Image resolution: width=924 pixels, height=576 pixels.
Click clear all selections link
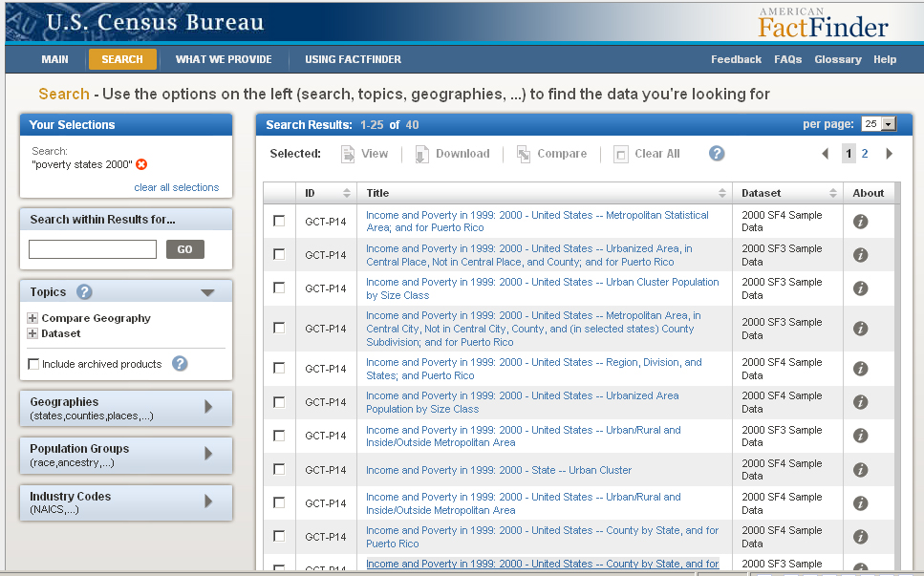coord(176,187)
